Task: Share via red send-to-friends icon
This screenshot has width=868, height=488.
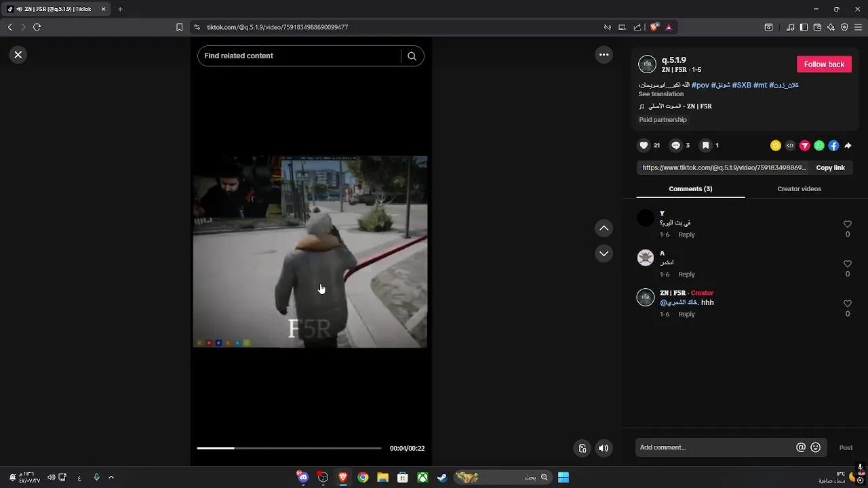Action: (x=805, y=146)
